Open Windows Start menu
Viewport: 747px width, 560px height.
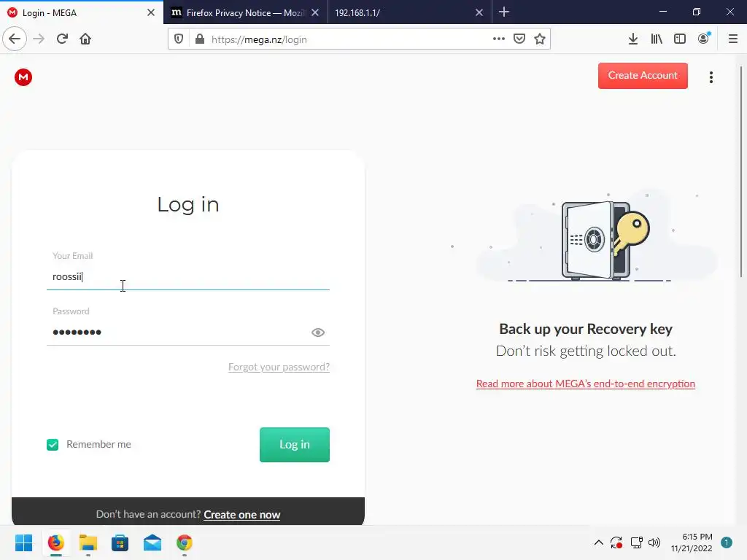click(x=23, y=542)
